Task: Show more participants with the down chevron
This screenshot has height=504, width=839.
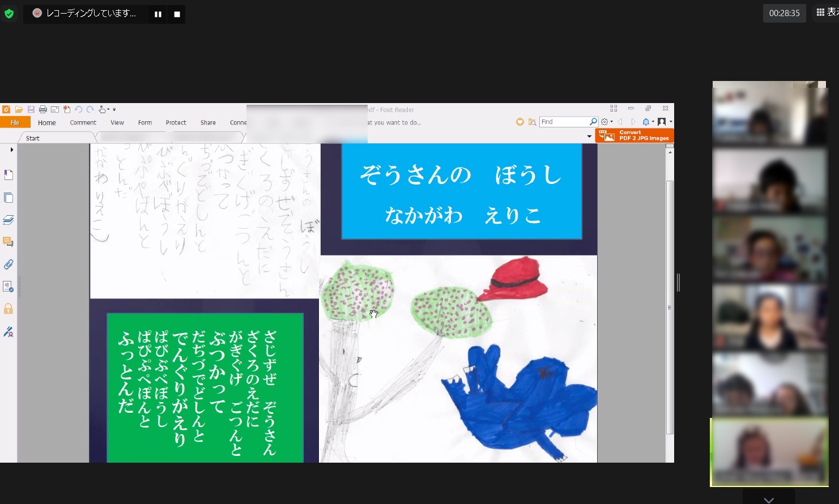Action: pos(769,500)
